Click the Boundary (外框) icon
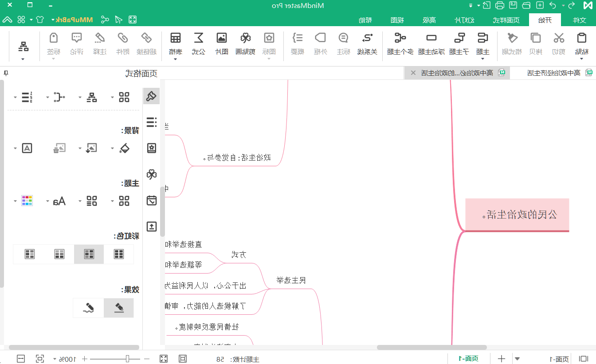Image resolution: width=596 pixels, height=364 pixels. point(320,38)
